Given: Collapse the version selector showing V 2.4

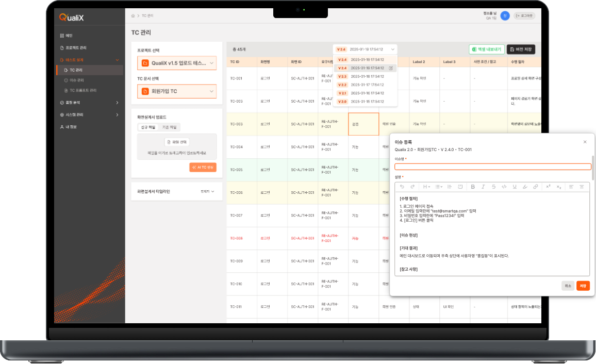Looking at the screenshot, I should pos(365,49).
